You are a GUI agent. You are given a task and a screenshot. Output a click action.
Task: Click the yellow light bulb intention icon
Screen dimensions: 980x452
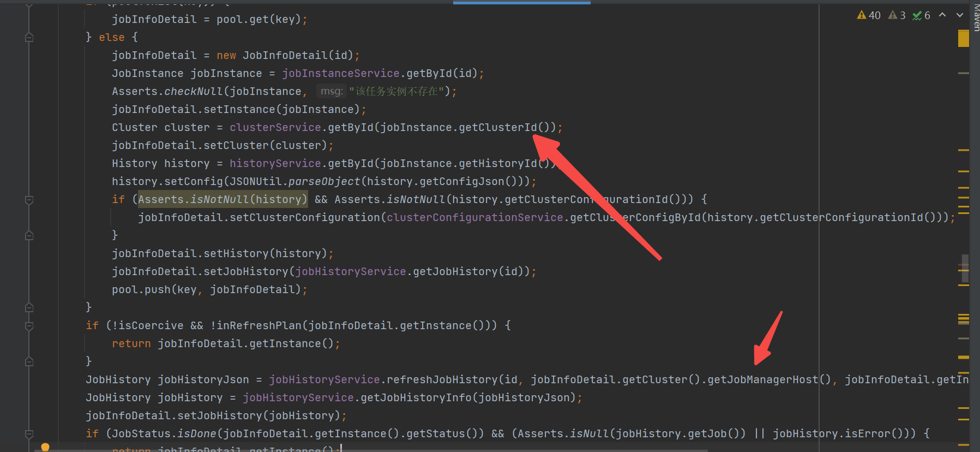(45, 447)
